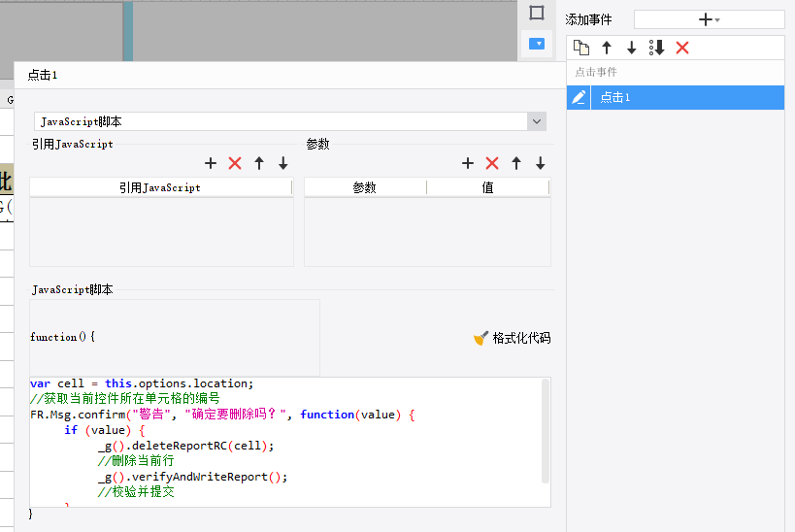Click the sort events icon beside the down arrow
795x532 pixels.
(656, 48)
